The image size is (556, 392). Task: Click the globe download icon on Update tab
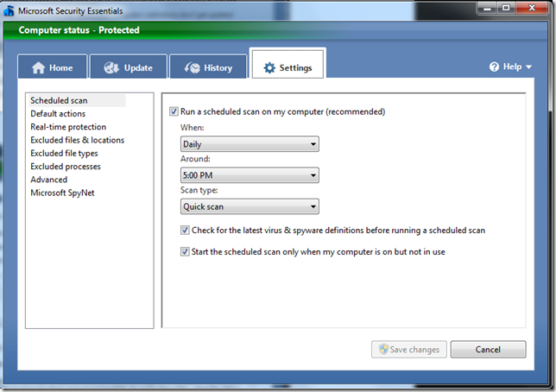(111, 67)
